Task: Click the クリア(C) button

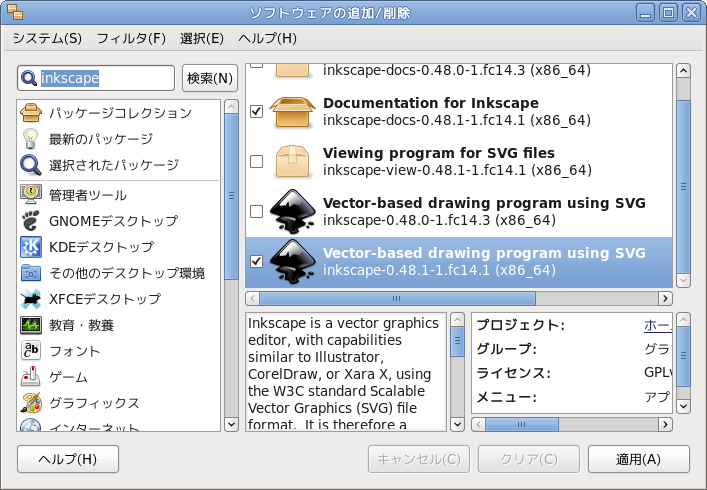Action: [529, 459]
